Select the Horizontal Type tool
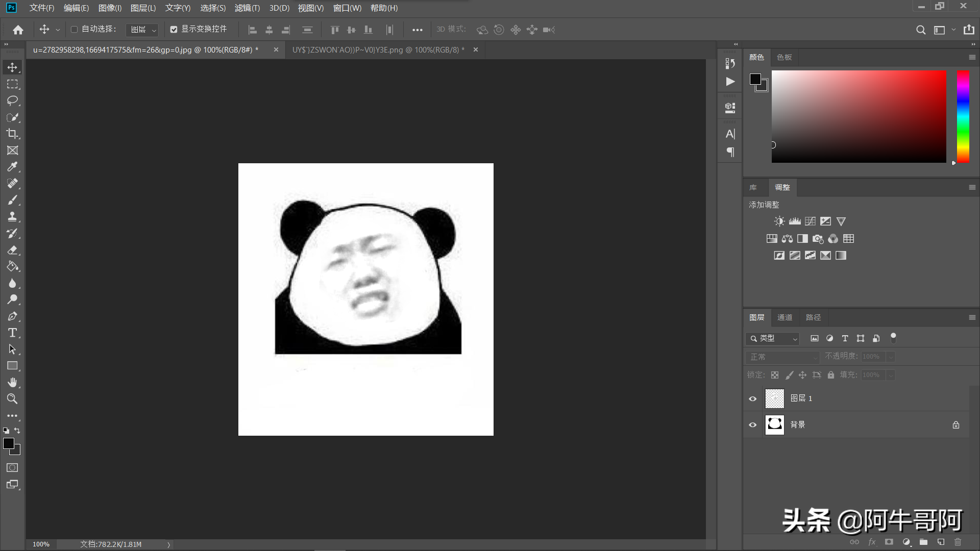980x551 pixels. point(12,333)
